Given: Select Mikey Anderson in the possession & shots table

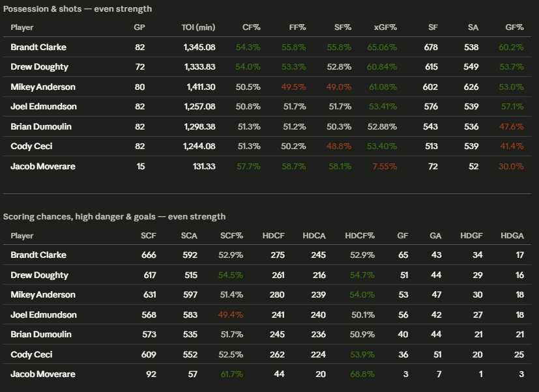Looking at the screenshot, I should tap(43, 87).
